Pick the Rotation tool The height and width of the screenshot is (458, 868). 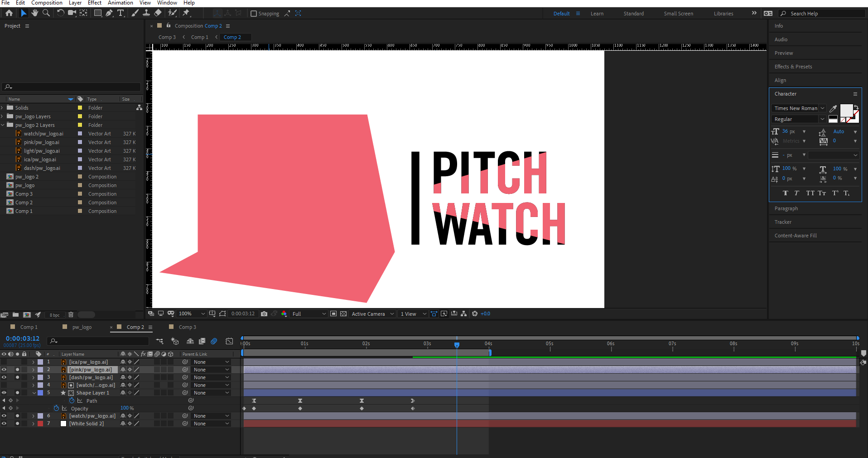point(61,13)
